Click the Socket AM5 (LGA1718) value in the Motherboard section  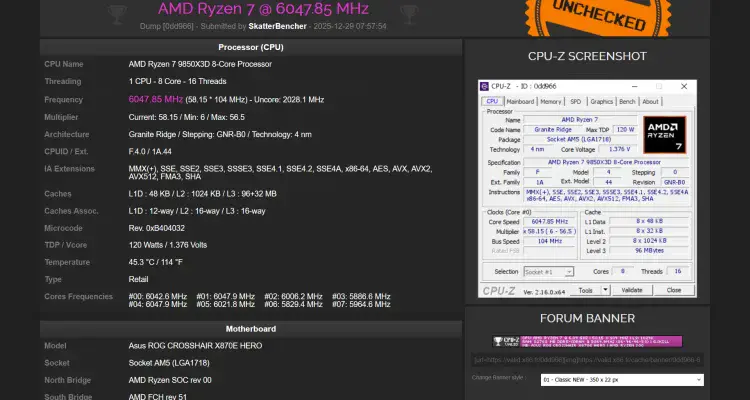169,363
